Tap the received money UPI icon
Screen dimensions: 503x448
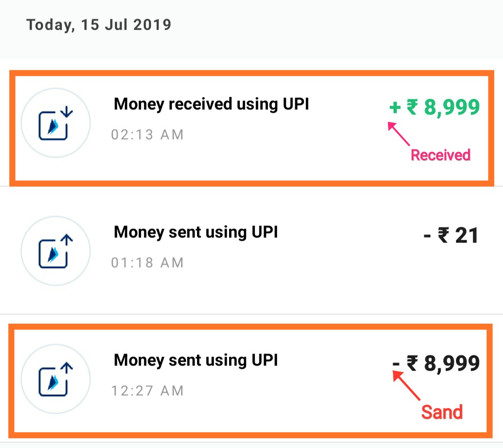pyautogui.click(x=55, y=123)
